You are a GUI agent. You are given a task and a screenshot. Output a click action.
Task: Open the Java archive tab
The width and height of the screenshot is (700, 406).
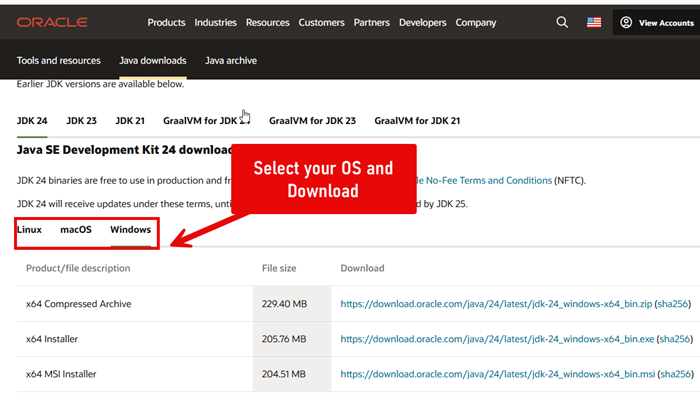pyautogui.click(x=231, y=60)
